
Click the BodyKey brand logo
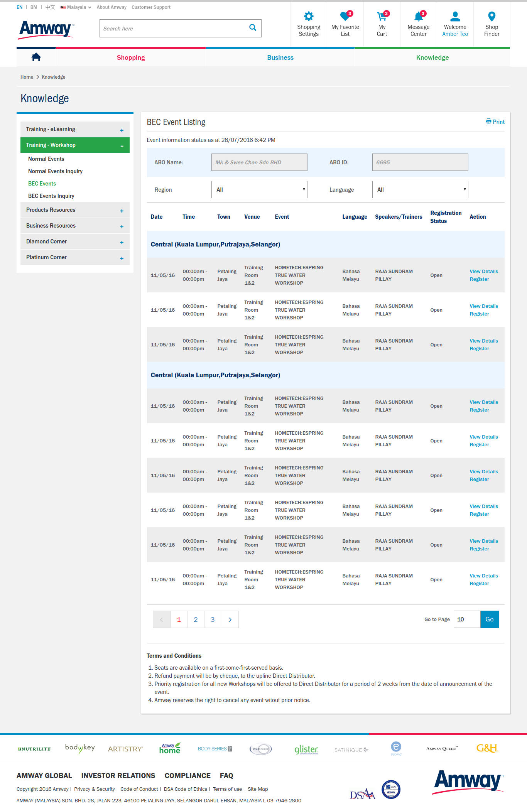pos(80,748)
